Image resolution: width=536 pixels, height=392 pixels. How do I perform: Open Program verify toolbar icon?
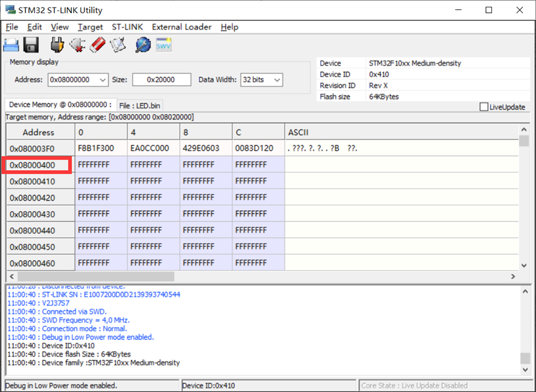[x=118, y=45]
